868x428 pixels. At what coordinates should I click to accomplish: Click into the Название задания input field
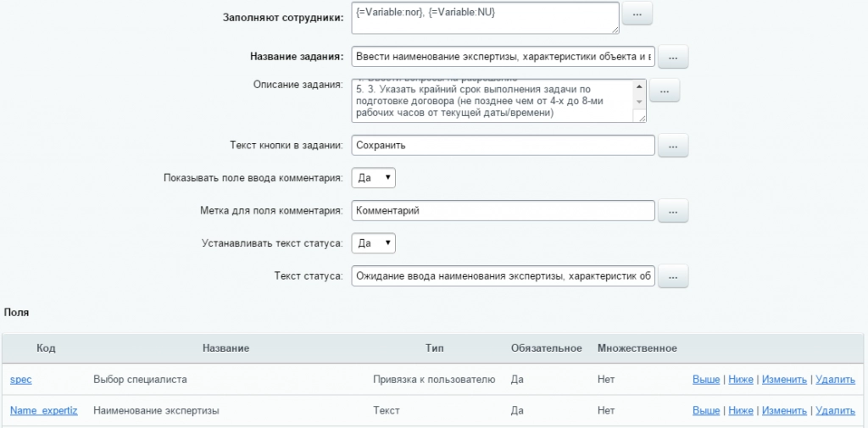pyautogui.click(x=502, y=57)
